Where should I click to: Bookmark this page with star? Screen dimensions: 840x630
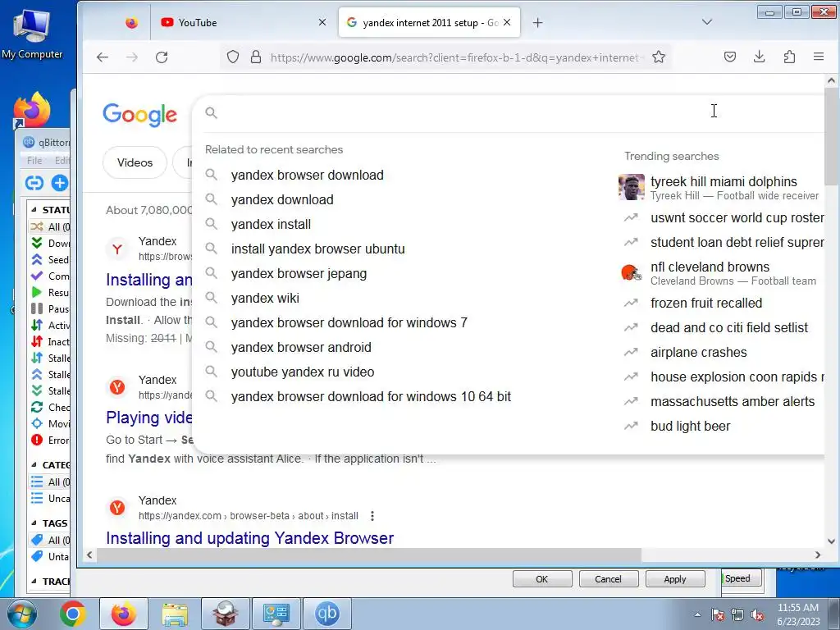point(659,57)
